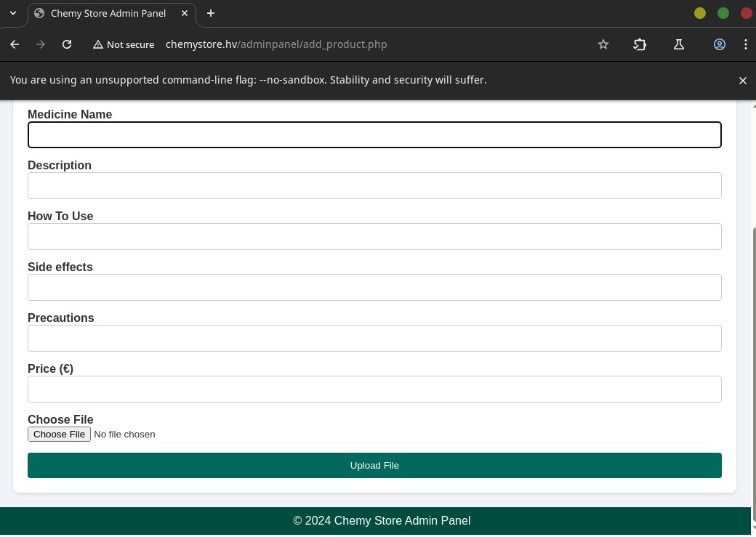Viewport: 756px width, 537px height.
Task: Click the 2024 Chemy Store footer text
Action: (x=382, y=520)
